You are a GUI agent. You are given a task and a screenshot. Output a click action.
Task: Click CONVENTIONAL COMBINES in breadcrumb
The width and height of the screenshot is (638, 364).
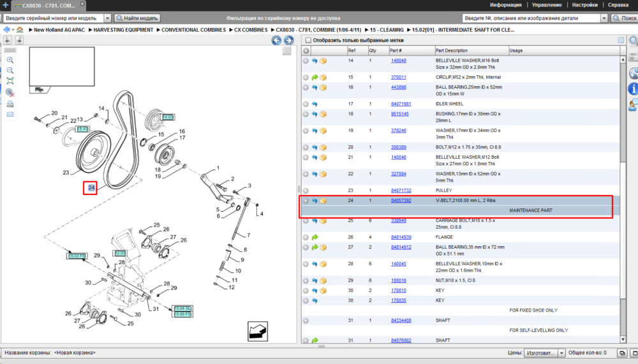click(x=193, y=30)
